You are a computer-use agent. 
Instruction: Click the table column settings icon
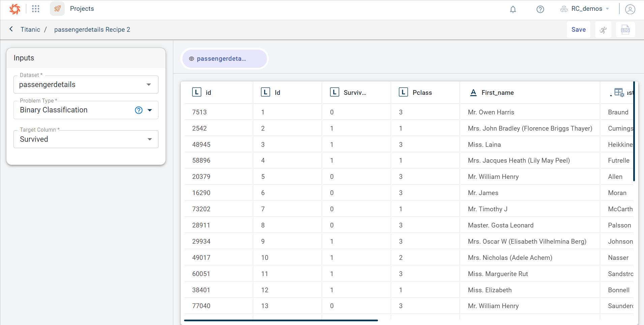(619, 92)
